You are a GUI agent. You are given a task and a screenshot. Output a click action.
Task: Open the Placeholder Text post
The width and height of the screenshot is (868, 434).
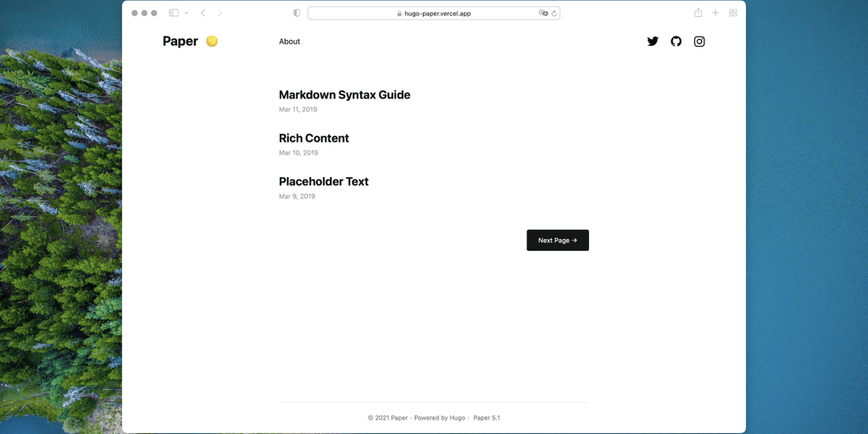(x=324, y=181)
